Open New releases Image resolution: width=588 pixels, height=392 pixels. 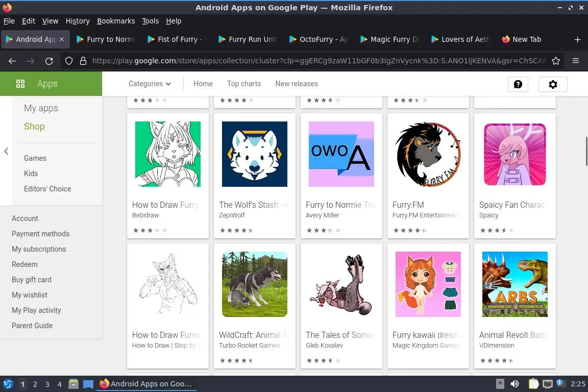297,84
